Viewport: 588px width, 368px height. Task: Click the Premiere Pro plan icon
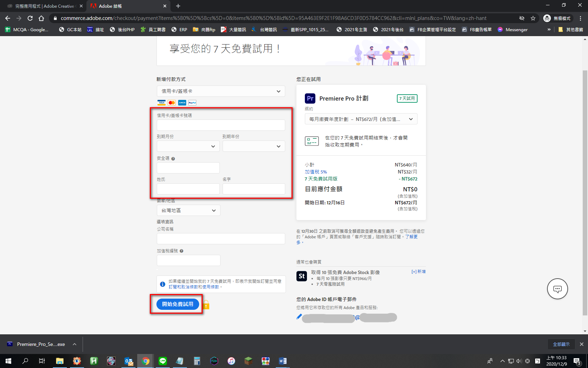(x=310, y=98)
